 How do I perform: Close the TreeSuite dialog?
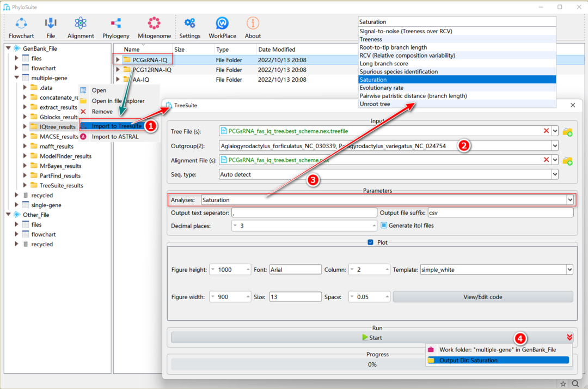click(573, 105)
